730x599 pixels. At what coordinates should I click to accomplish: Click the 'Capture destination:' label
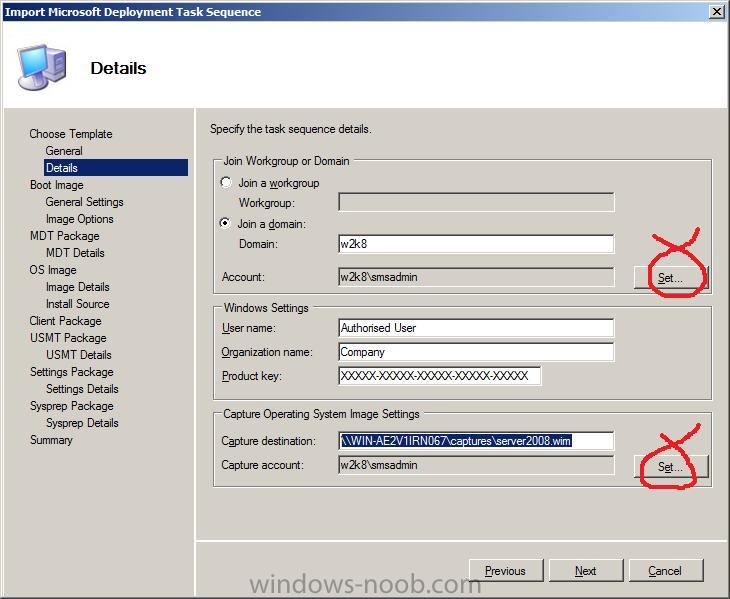[269, 441]
